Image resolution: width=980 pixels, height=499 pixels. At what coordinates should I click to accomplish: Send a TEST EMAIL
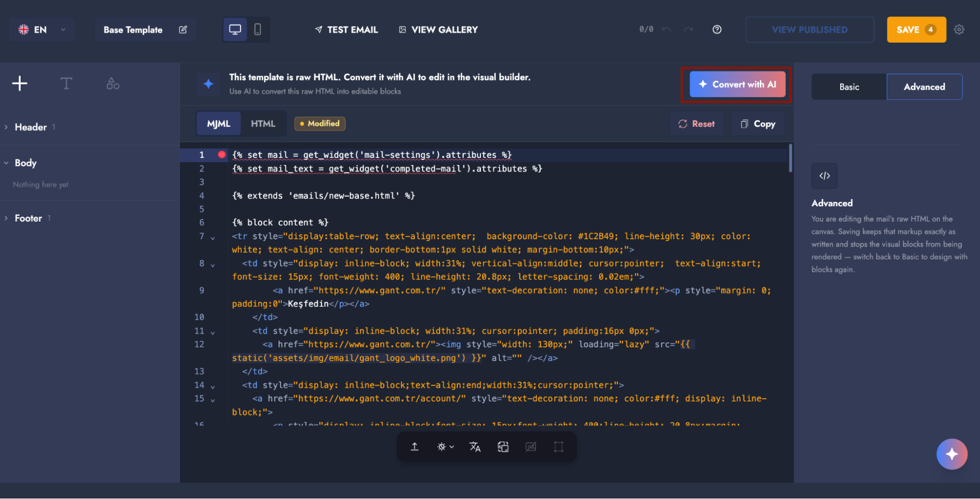(x=346, y=29)
